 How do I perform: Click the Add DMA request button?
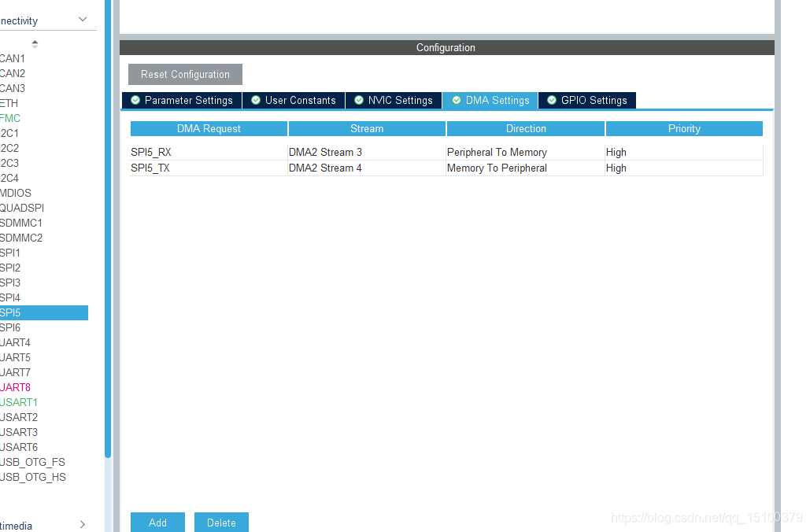[157, 523]
